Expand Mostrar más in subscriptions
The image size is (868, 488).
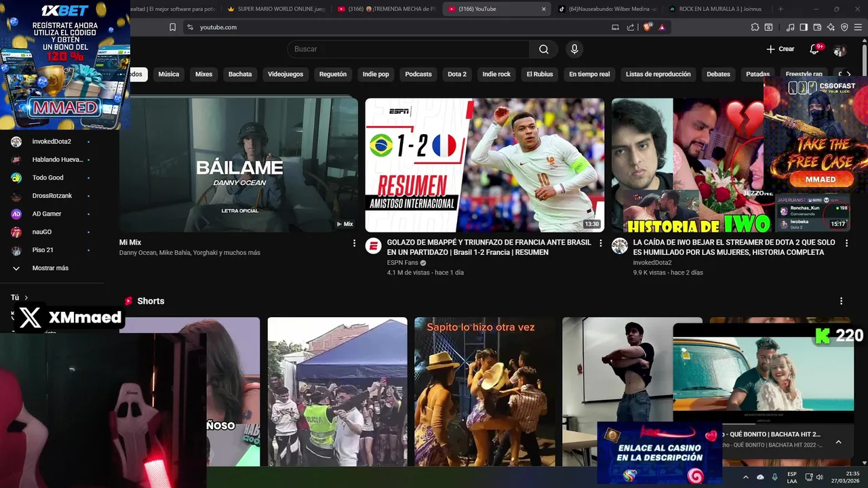52,268
